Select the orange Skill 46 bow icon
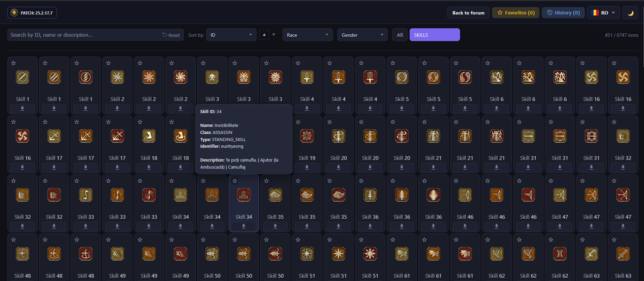Image resolution: width=644 pixels, height=281 pixels. click(497, 195)
